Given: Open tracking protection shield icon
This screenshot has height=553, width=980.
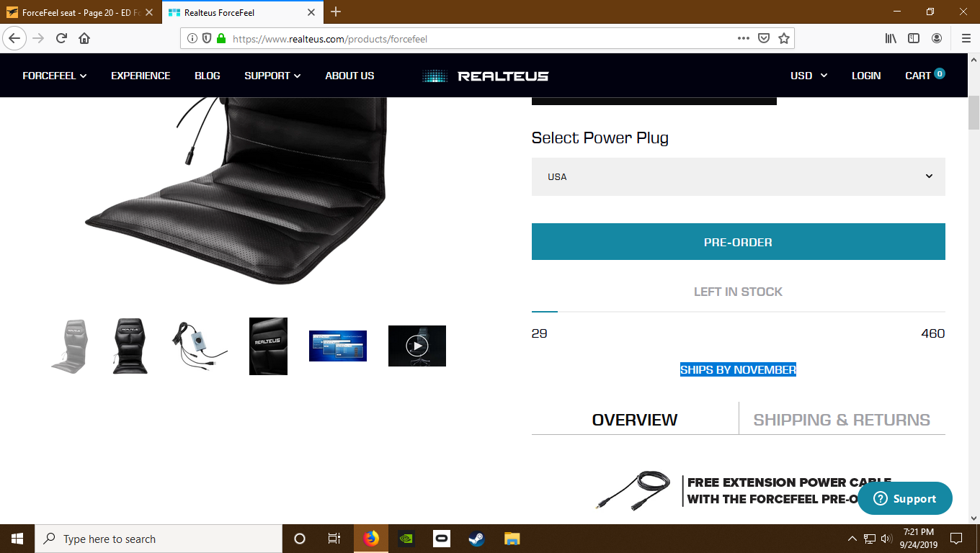Looking at the screenshot, I should [207, 39].
